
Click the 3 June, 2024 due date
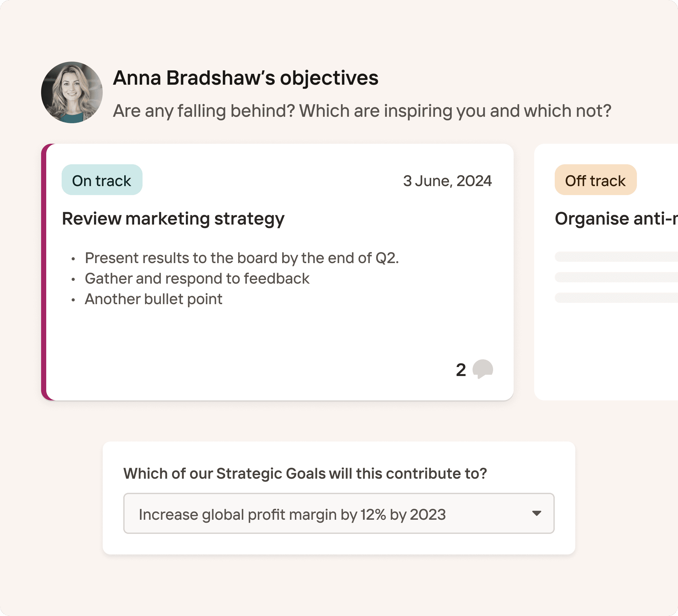point(447,181)
